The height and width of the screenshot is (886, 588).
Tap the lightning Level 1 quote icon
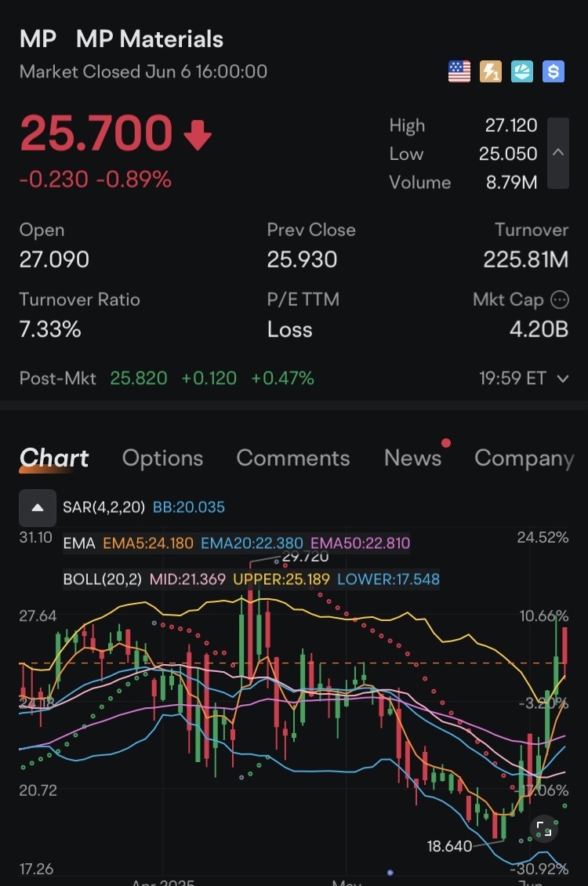491,72
